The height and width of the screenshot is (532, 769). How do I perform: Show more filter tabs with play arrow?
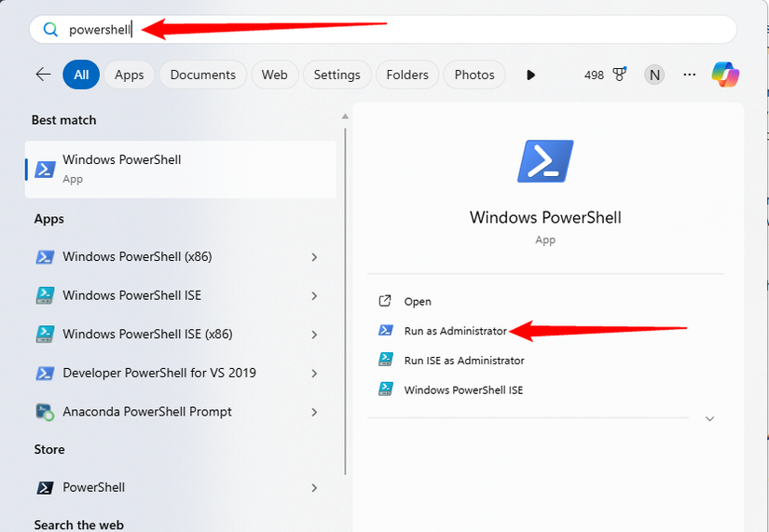(530, 75)
